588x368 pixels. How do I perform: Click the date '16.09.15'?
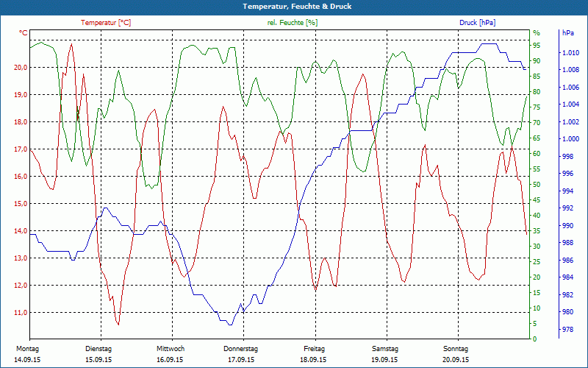(x=170, y=360)
